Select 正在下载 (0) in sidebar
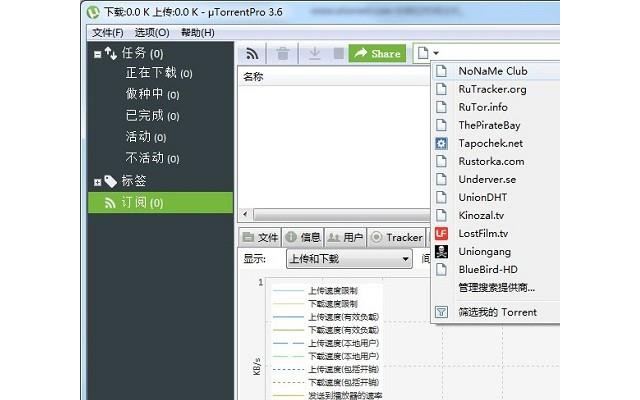Viewport: 640px width, 400px height. [x=159, y=73]
